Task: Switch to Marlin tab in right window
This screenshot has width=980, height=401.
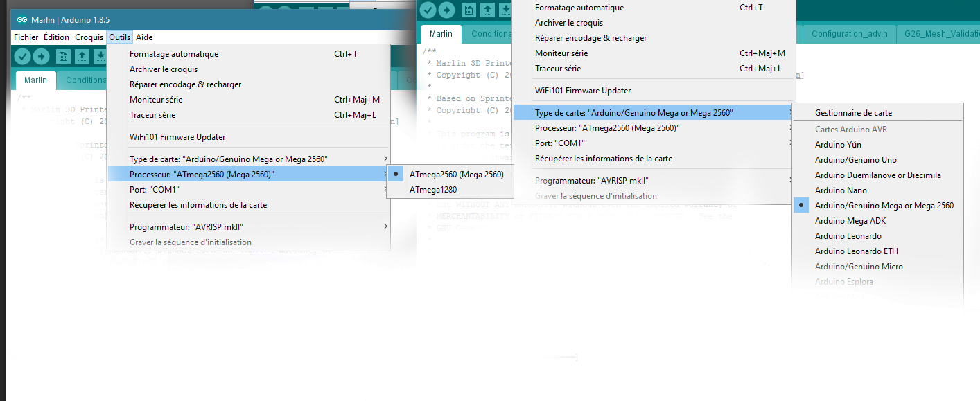Action: pyautogui.click(x=441, y=34)
